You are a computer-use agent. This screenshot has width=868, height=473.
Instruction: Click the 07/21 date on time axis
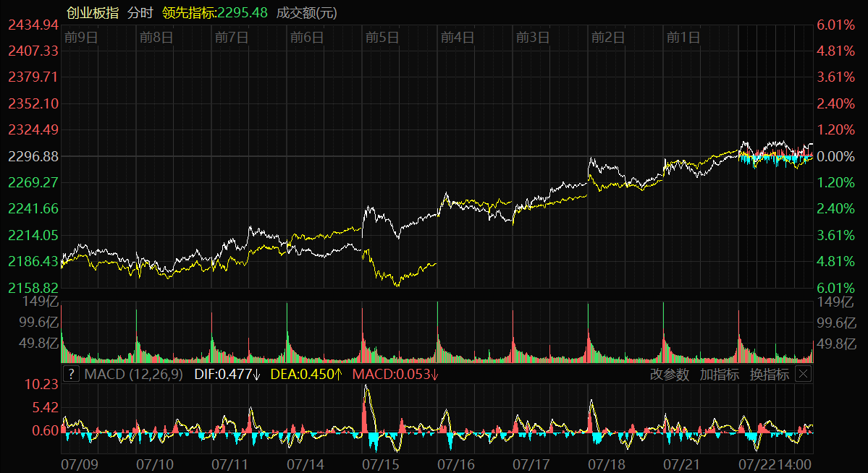pyautogui.click(x=681, y=461)
